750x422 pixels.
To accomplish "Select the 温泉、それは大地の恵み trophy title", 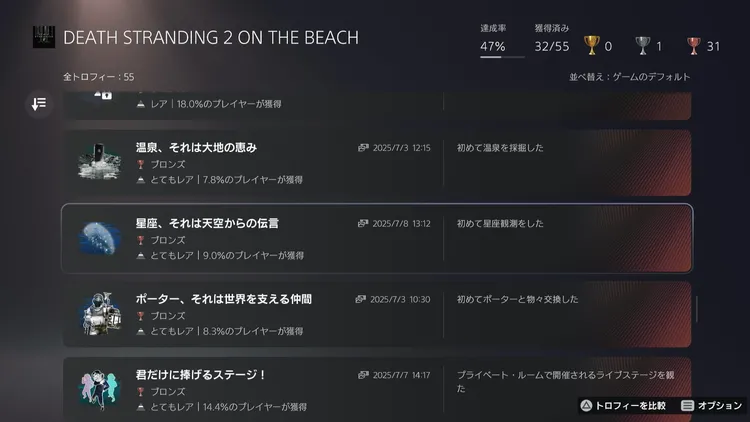I will click(x=196, y=147).
